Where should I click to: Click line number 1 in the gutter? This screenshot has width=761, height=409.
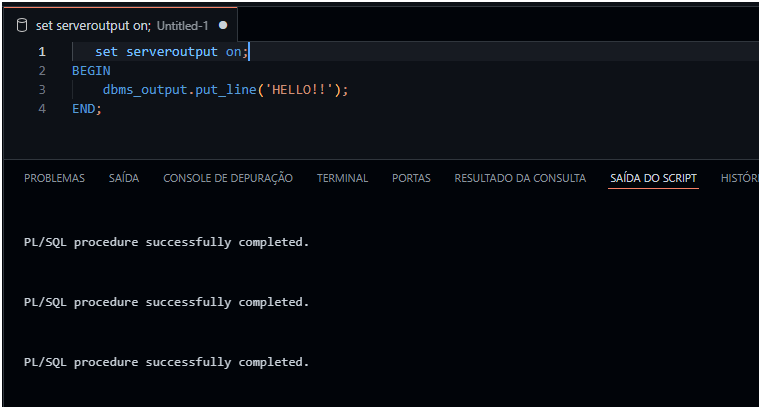coord(42,51)
